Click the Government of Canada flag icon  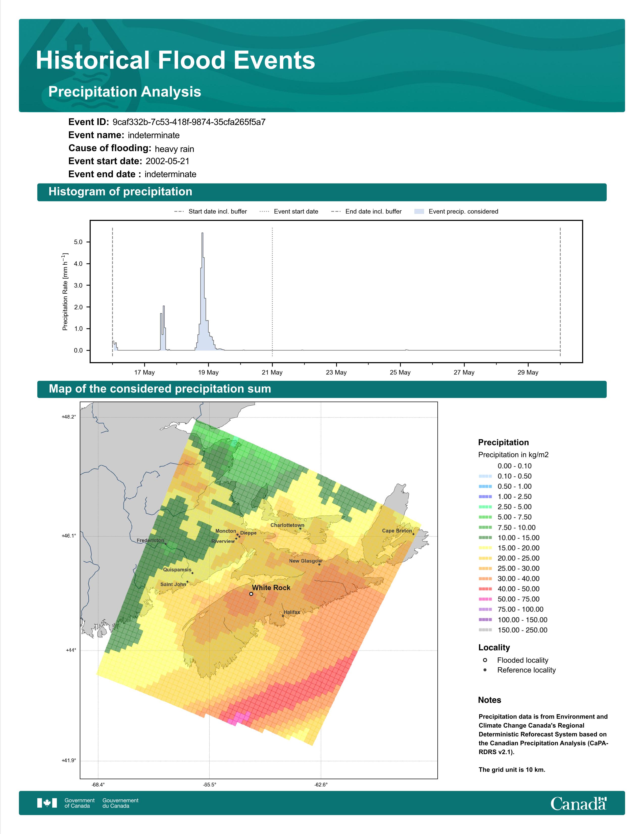[47, 803]
